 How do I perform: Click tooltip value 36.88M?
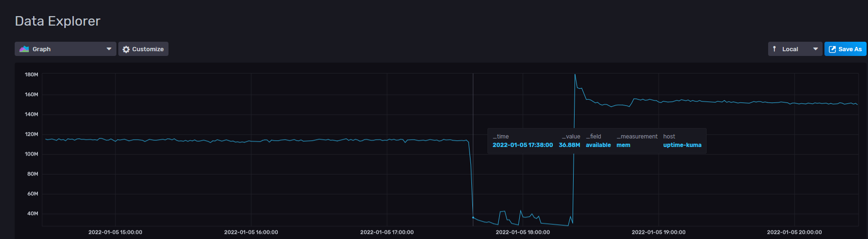click(569, 145)
